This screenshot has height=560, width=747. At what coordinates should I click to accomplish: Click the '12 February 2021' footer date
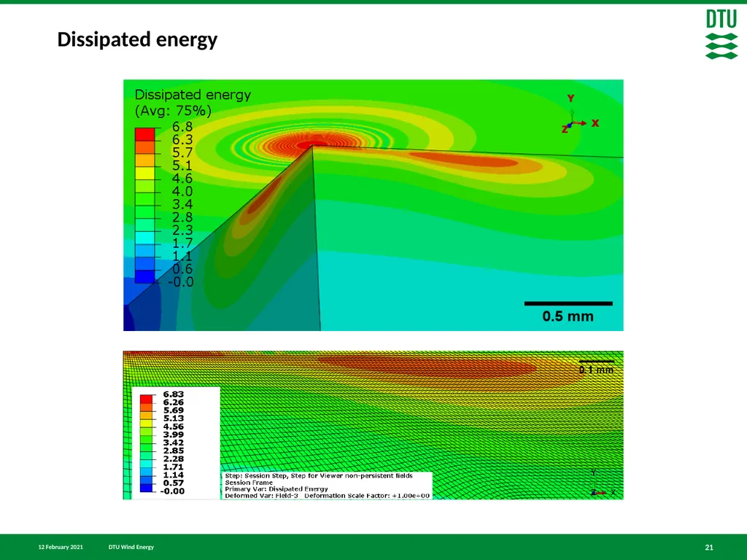pos(61,547)
